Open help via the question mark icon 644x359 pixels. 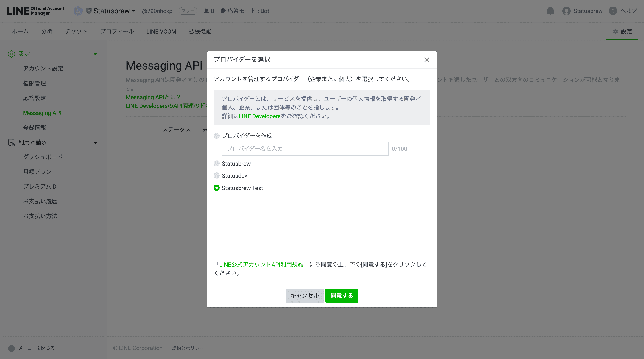pos(613,11)
